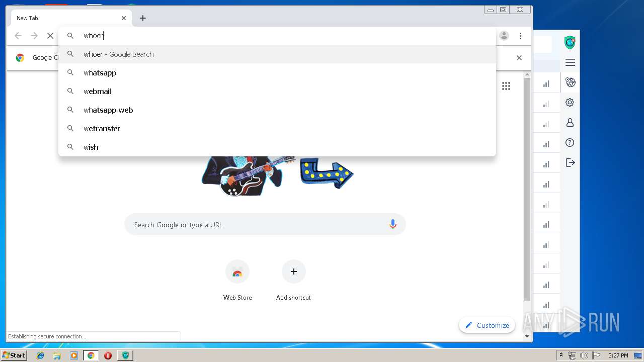Focus the 'Search Google or type a URL' box
This screenshot has width=644, height=362.
point(265,225)
